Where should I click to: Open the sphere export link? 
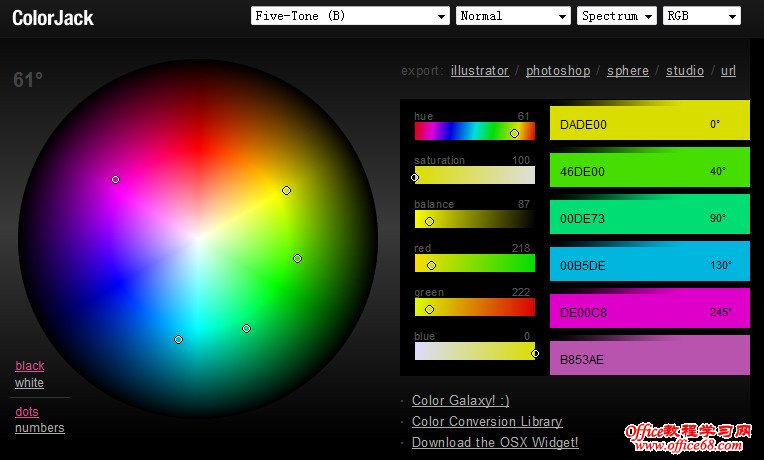627,71
